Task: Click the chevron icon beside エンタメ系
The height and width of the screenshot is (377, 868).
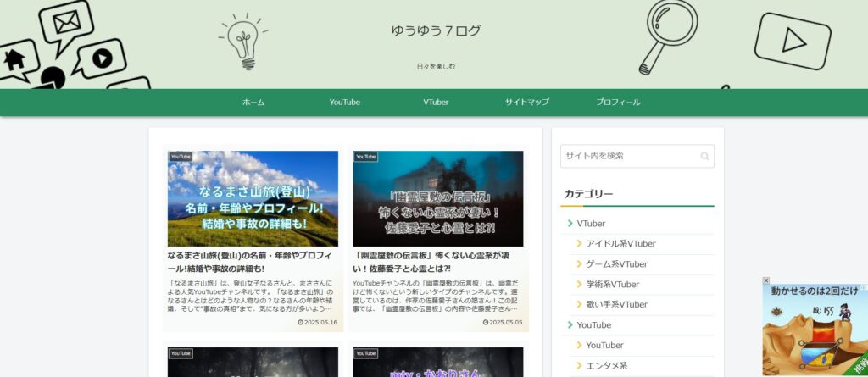Action: point(579,365)
